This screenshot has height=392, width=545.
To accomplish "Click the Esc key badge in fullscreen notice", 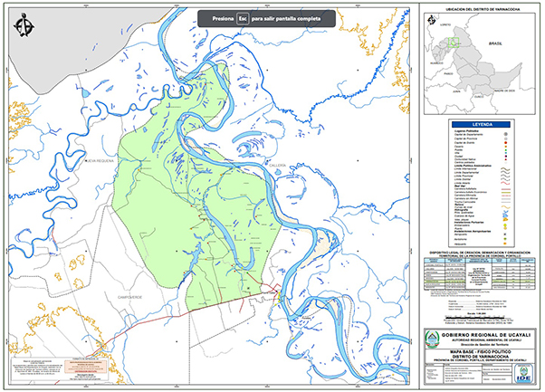I will pyautogui.click(x=242, y=18).
